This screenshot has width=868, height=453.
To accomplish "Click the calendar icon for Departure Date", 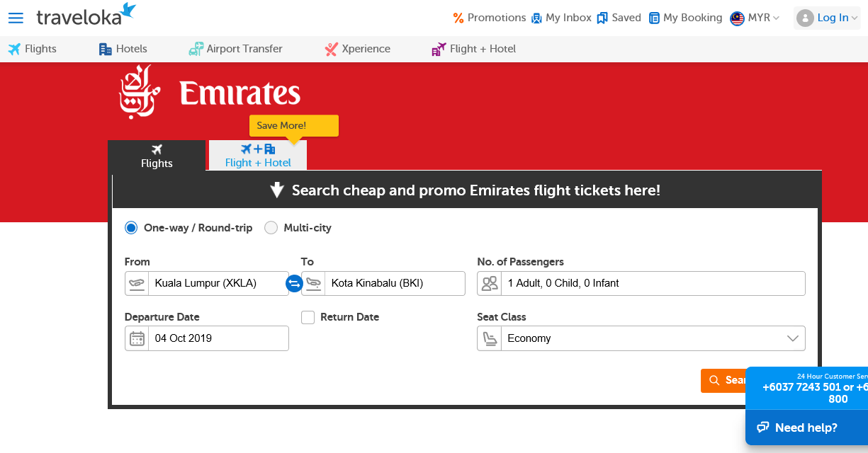I will (137, 338).
